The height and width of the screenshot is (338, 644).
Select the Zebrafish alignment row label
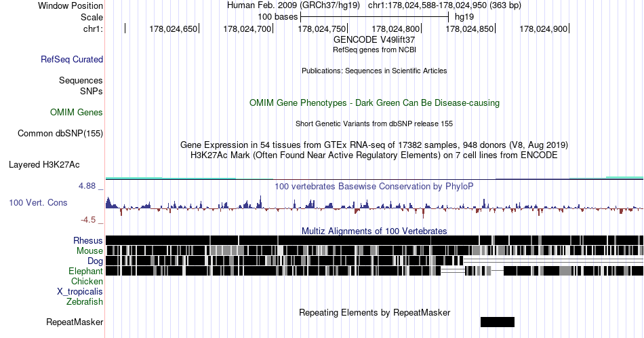click(85, 301)
